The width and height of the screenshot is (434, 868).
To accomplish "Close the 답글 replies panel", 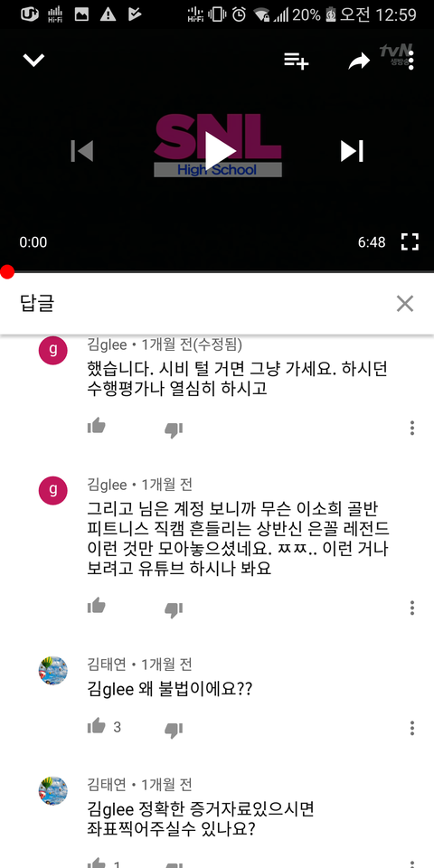I will 405,304.
